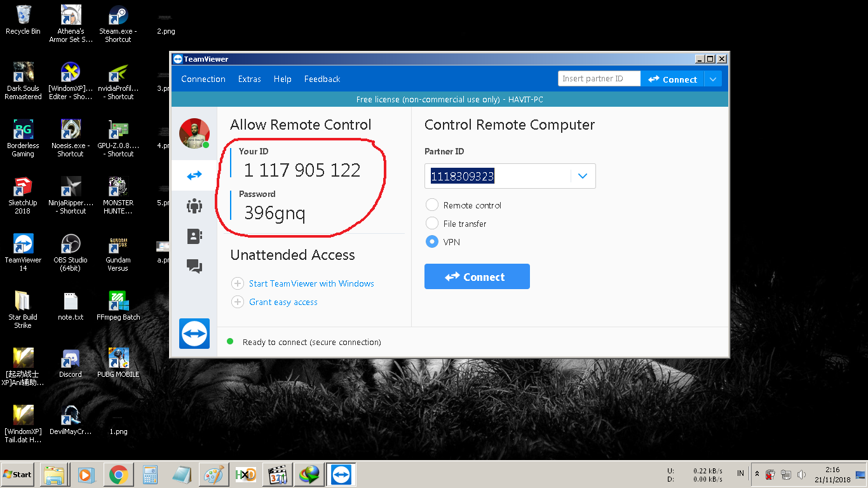Click the IN language indicator in taskbar
Image resolution: width=868 pixels, height=488 pixels.
pos(740,473)
